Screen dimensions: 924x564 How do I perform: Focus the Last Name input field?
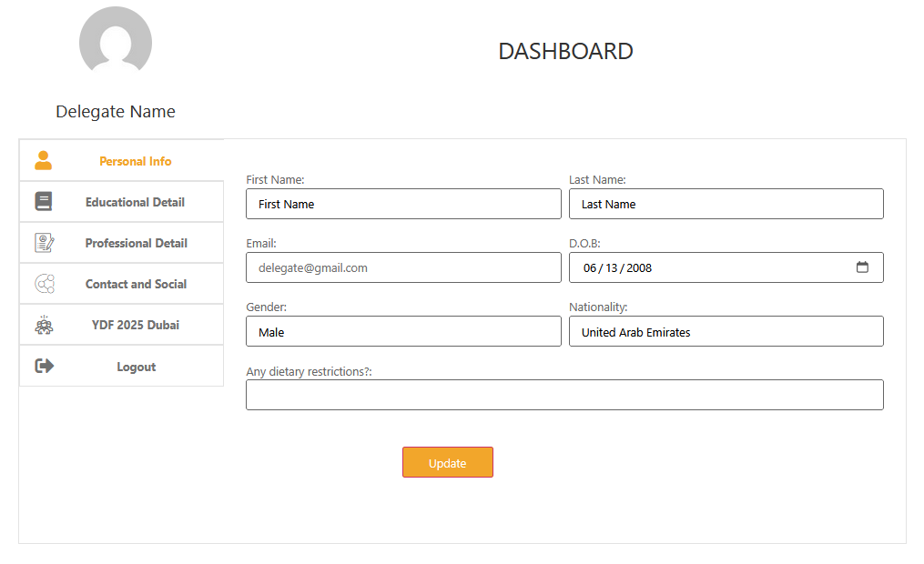(726, 204)
